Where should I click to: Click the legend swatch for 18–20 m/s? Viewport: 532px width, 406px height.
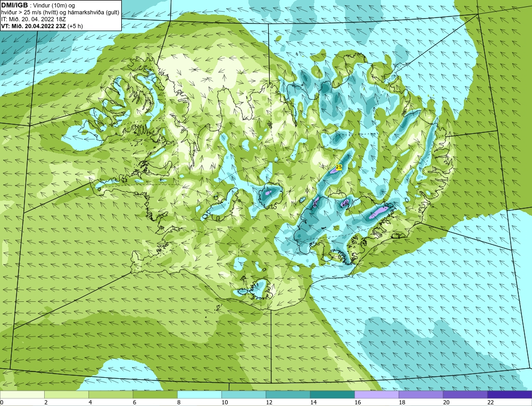pyautogui.click(x=421, y=395)
